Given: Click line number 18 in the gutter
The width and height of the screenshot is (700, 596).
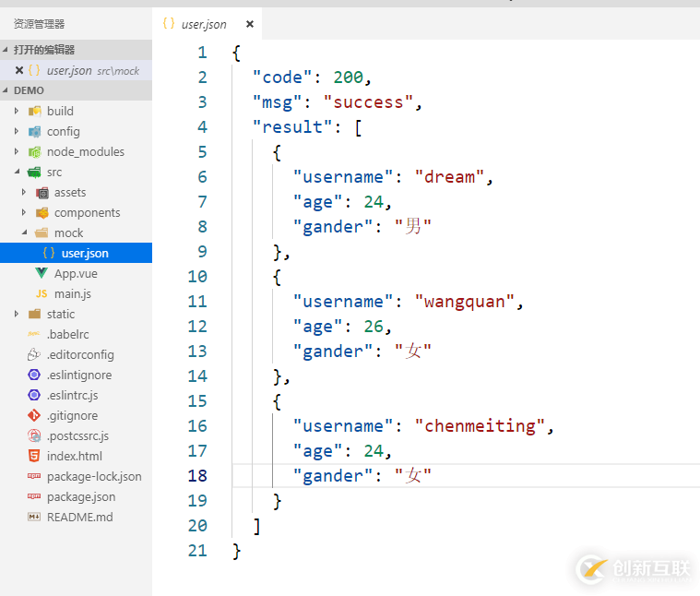Looking at the screenshot, I should 197,475.
